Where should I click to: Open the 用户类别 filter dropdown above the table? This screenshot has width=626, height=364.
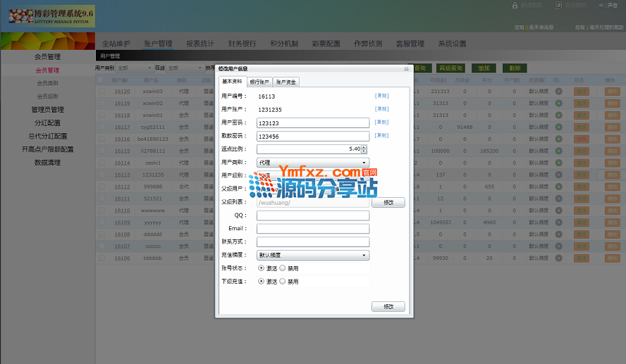tap(134, 68)
